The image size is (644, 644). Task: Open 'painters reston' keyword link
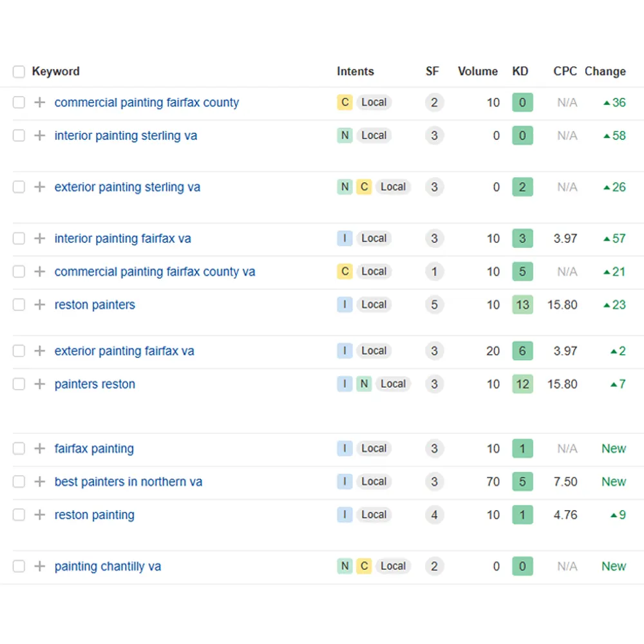tap(95, 384)
